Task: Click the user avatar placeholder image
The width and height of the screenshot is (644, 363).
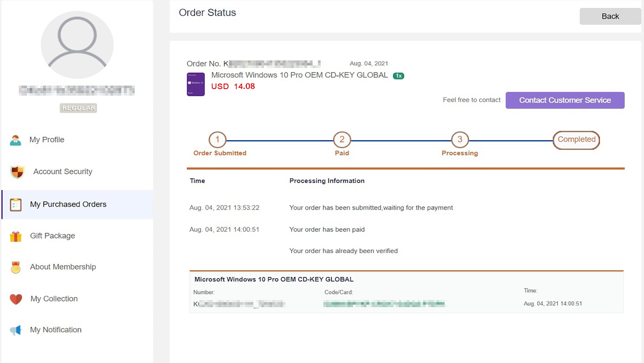Action: (77, 45)
